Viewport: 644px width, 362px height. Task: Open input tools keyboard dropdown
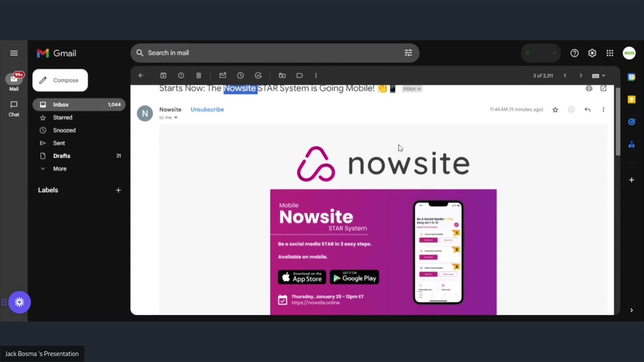pos(598,75)
